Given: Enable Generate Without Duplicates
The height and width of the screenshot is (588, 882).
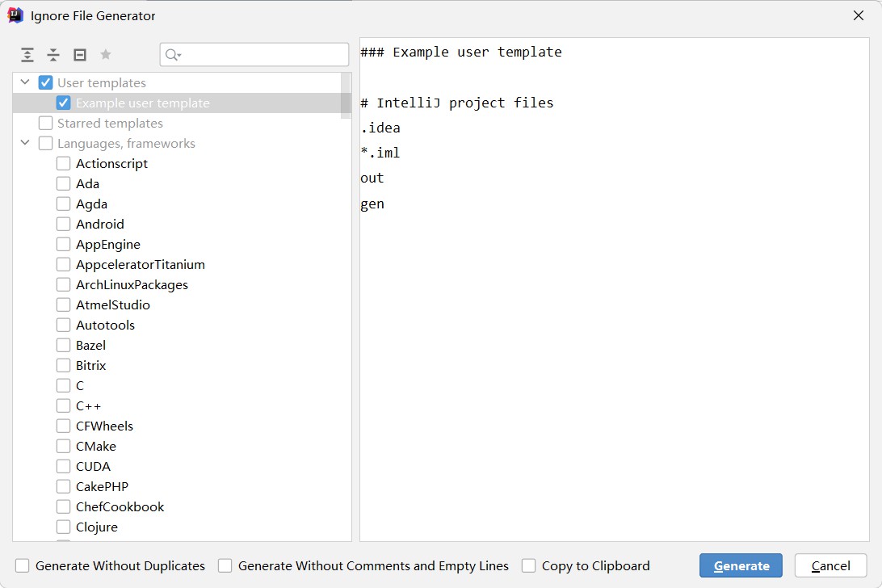Looking at the screenshot, I should pos(23,565).
